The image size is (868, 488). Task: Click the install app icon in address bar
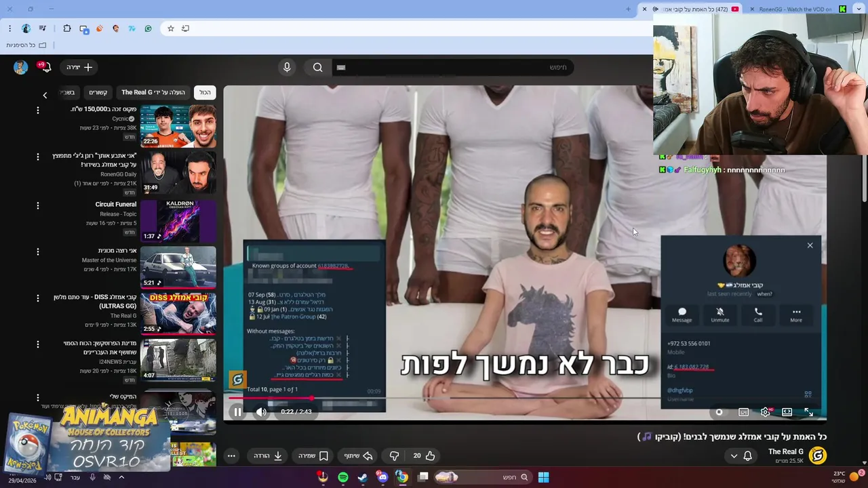(186, 28)
